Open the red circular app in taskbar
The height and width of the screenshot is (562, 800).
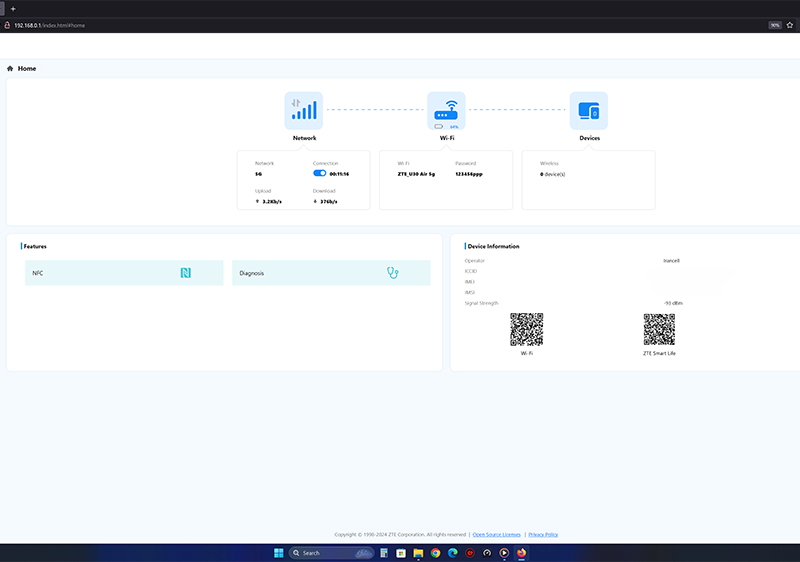click(x=470, y=553)
